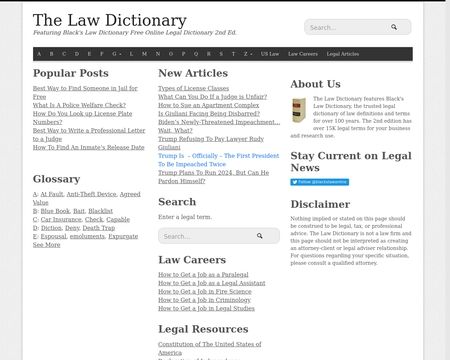Screen dimensions: 450x360
Task: Click the glossary letter A: link
Action: click(x=35, y=194)
